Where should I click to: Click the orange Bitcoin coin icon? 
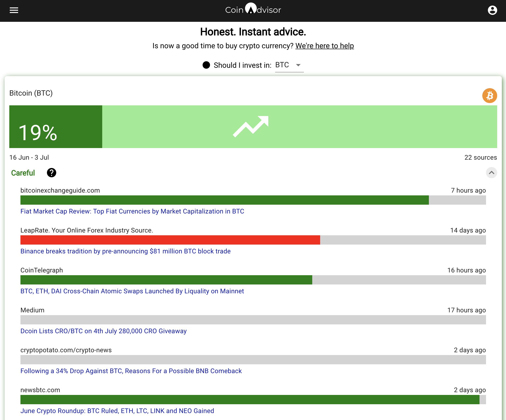coord(489,96)
